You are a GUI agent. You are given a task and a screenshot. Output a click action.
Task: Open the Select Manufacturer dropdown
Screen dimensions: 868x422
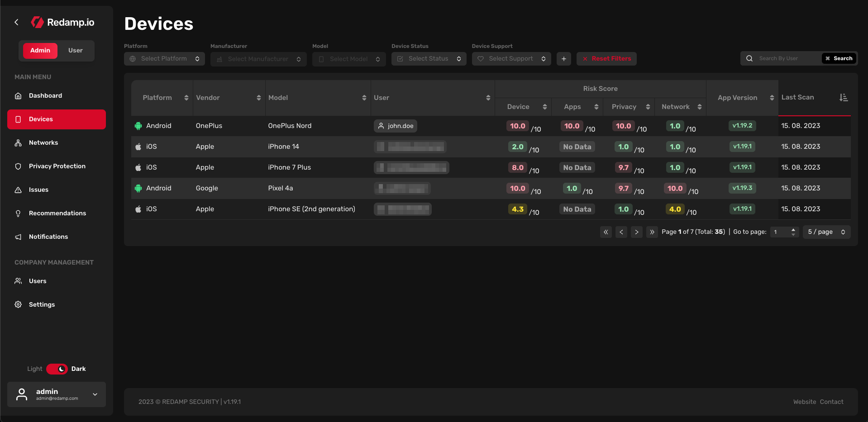coord(258,59)
